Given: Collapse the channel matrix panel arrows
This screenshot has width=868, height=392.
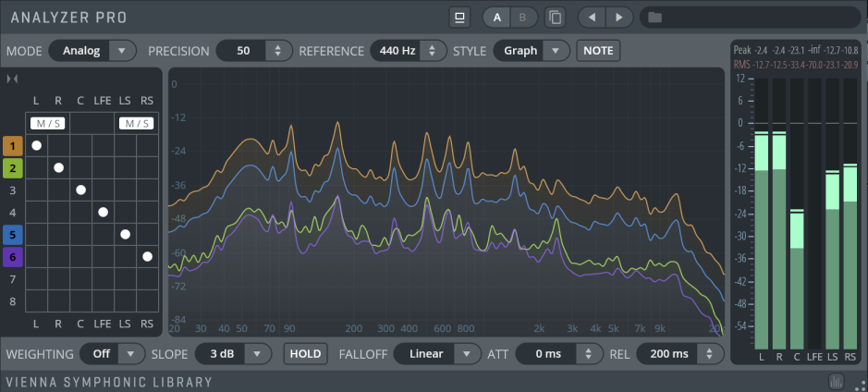Looking at the screenshot, I should point(12,80).
